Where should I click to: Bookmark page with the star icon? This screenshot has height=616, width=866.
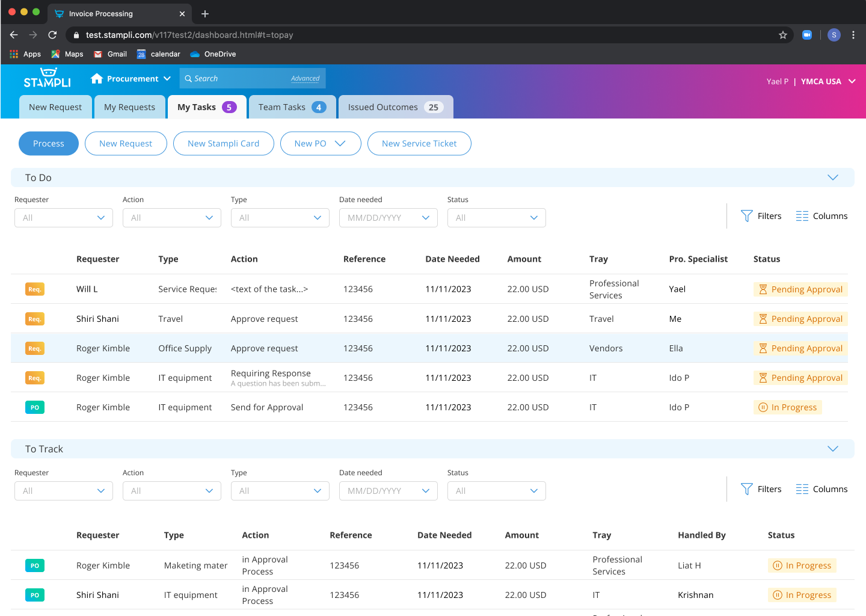[x=782, y=35]
